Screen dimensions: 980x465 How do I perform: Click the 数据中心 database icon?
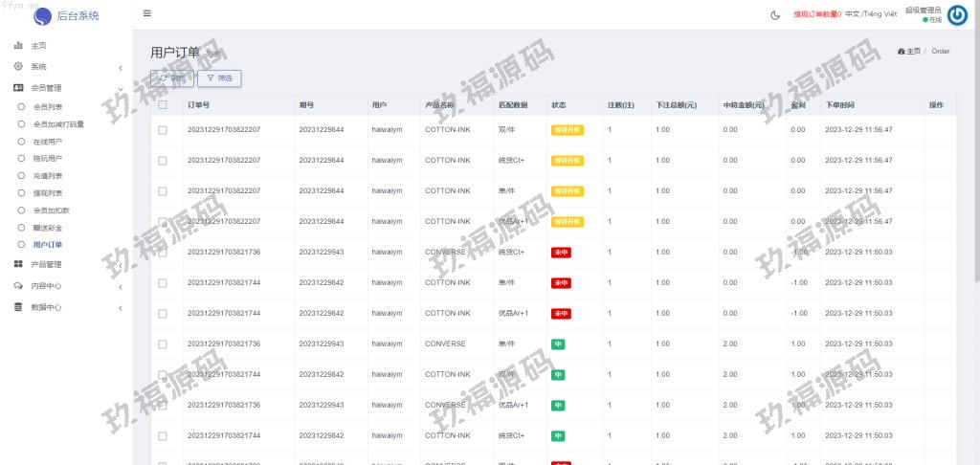point(18,307)
